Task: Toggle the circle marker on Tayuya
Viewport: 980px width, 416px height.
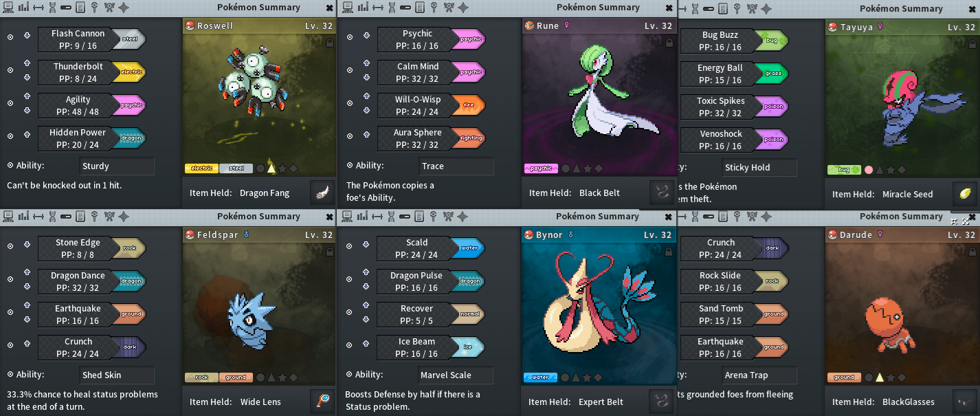Action: [869, 169]
